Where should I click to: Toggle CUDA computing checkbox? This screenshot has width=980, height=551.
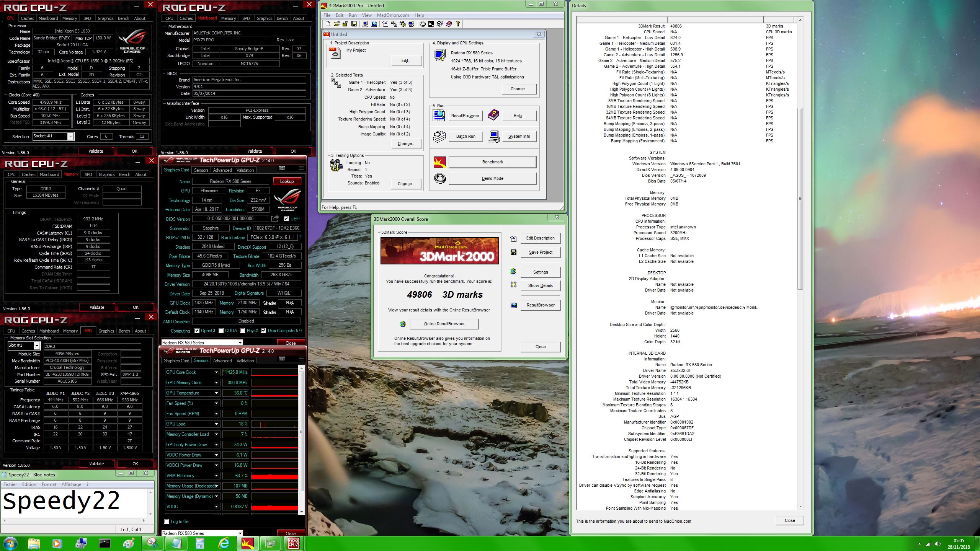point(221,331)
